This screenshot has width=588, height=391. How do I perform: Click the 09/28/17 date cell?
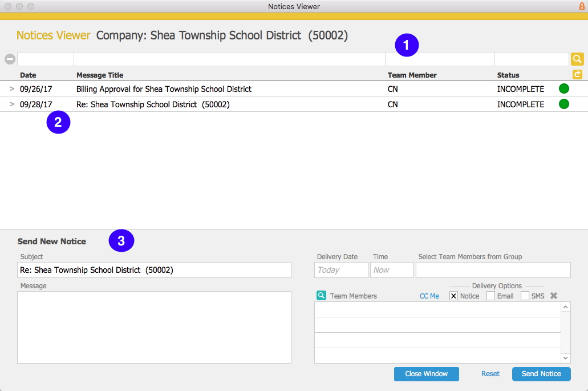tap(36, 104)
